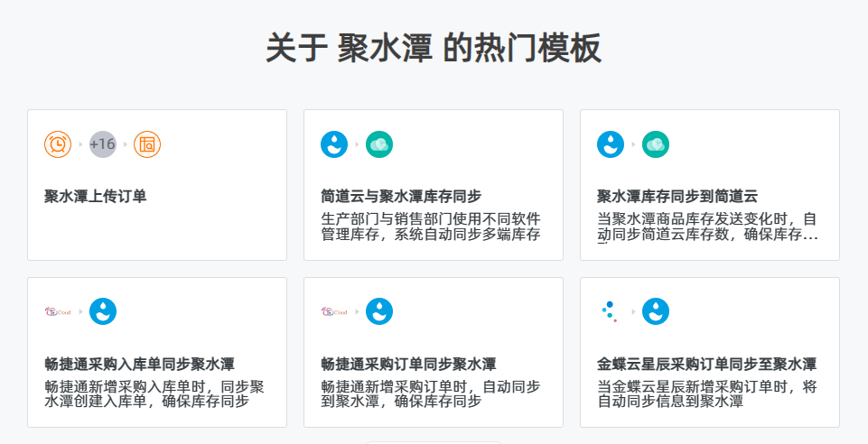868x444 pixels.
Task: Open 金蝶云星辰采购订单同步至聚水潭 template title
Action: 707,365
